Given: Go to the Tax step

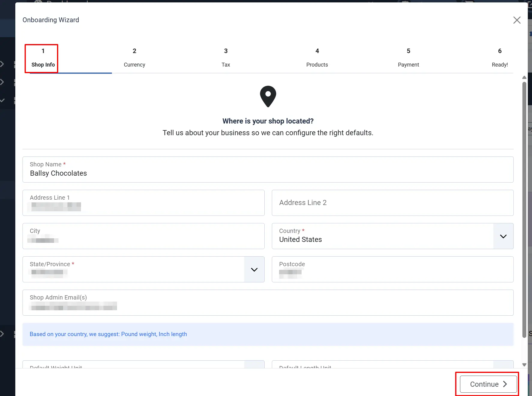Looking at the screenshot, I should [226, 58].
